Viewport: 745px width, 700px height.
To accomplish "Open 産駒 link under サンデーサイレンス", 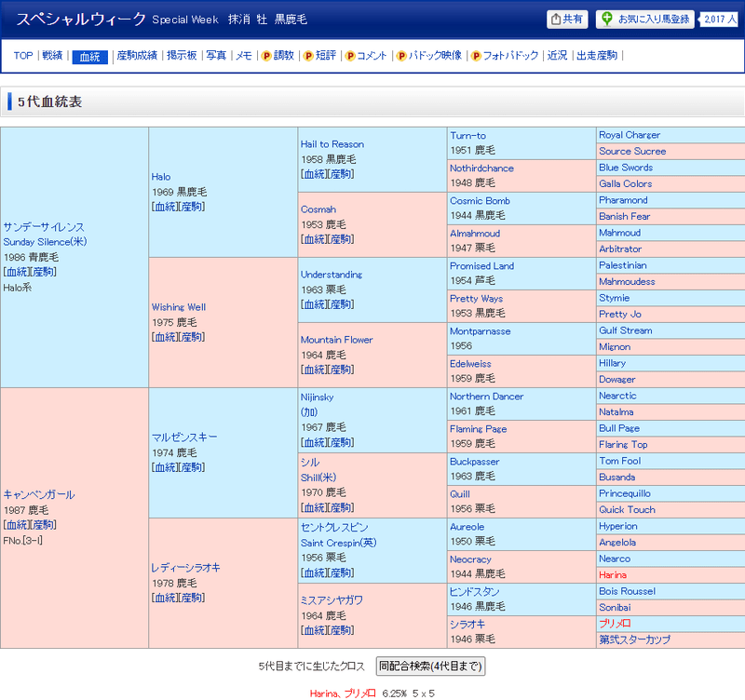I will pos(42,272).
